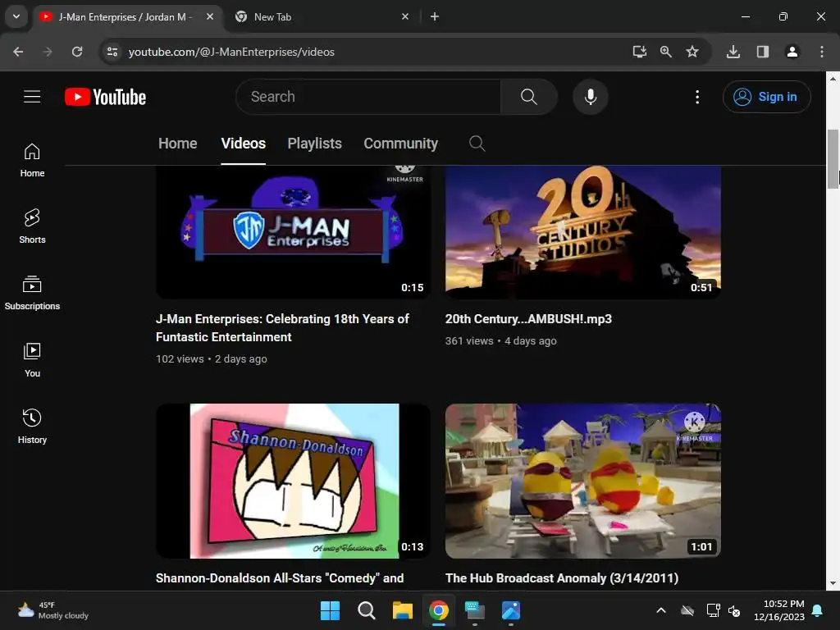The image size is (840, 630).
Task: Click the muted volume tray icon
Action: click(734, 610)
